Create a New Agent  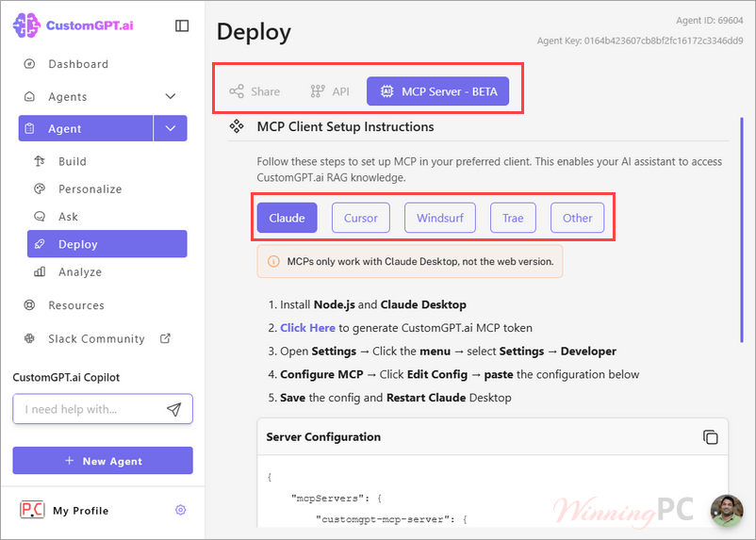pos(103,461)
